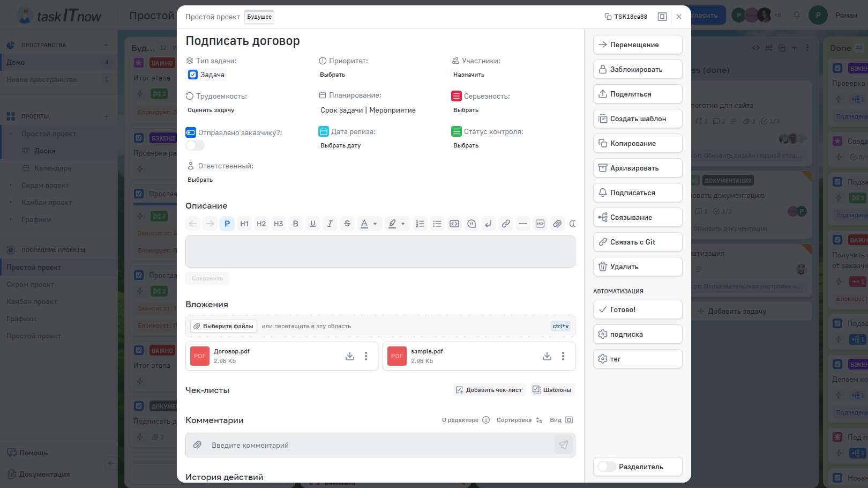
Task: Insert a code block in description
Action: (454, 224)
